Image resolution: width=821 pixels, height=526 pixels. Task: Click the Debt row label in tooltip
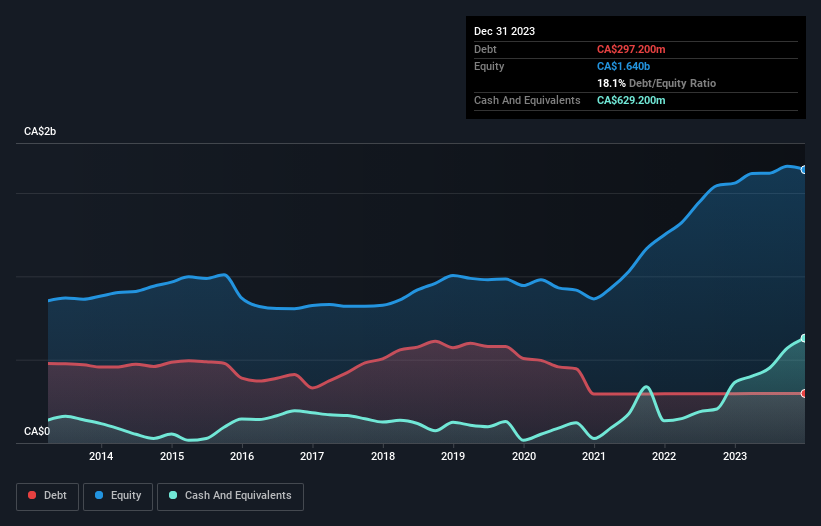point(485,49)
